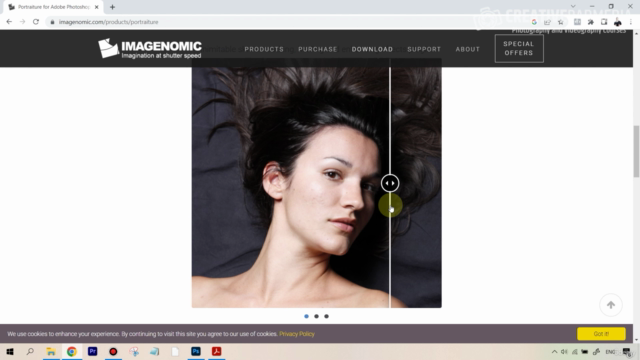Open the notepad-style taskbar icon
Image resolution: width=640 pixels, height=360 pixels.
(155, 351)
